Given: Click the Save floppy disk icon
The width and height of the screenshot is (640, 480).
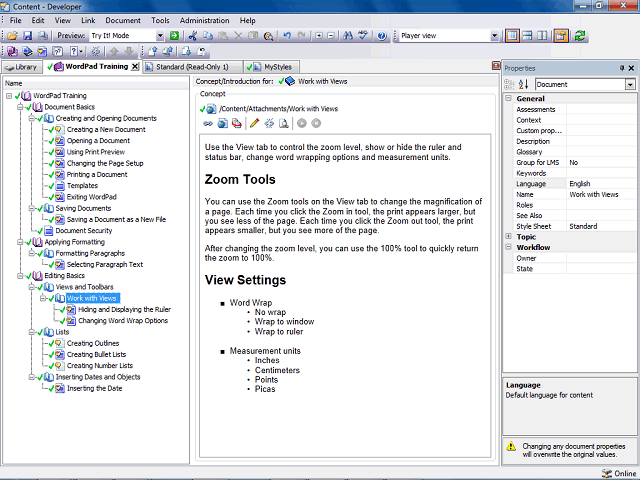Looking at the screenshot, I should coord(27,36).
